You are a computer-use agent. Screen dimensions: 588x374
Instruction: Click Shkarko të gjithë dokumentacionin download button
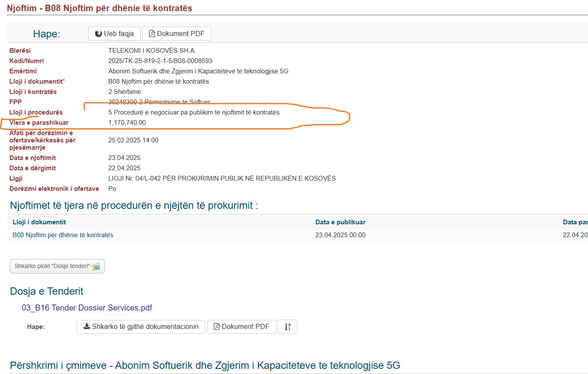click(x=141, y=327)
